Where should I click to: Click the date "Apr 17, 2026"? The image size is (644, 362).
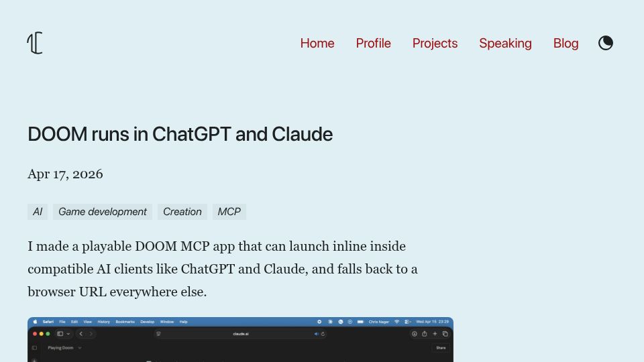pyautogui.click(x=65, y=174)
